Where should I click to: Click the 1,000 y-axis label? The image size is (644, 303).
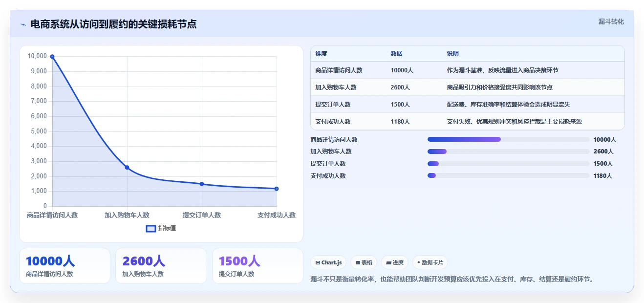click(39, 191)
